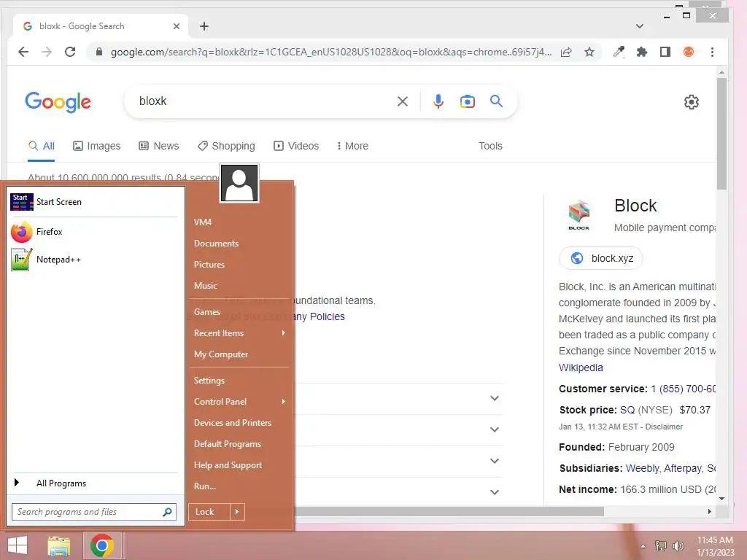Switch to Videos results tab
The width and height of the screenshot is (747, 560).
[x=296, y=146]
